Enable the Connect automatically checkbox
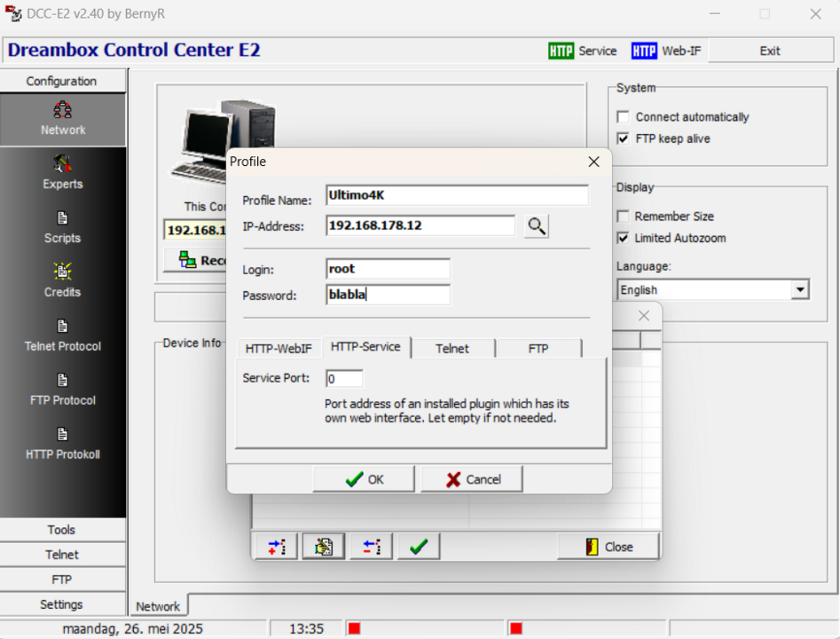 tap(623, 116)
